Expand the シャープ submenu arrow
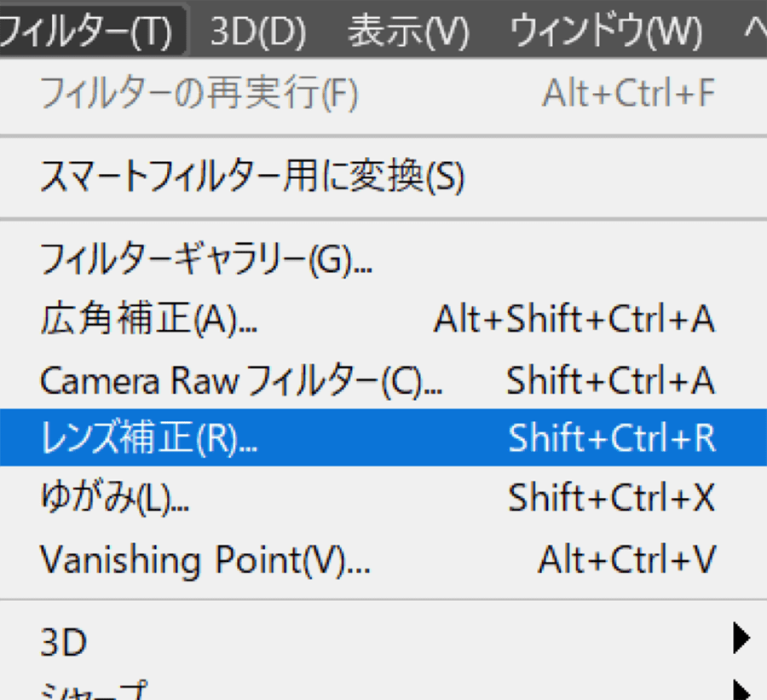This screenshot has height=700, width=767. pos(742,691)
